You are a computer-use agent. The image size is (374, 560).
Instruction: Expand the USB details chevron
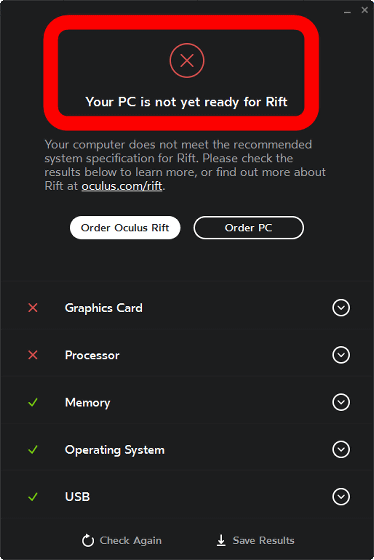pos(341,497)
